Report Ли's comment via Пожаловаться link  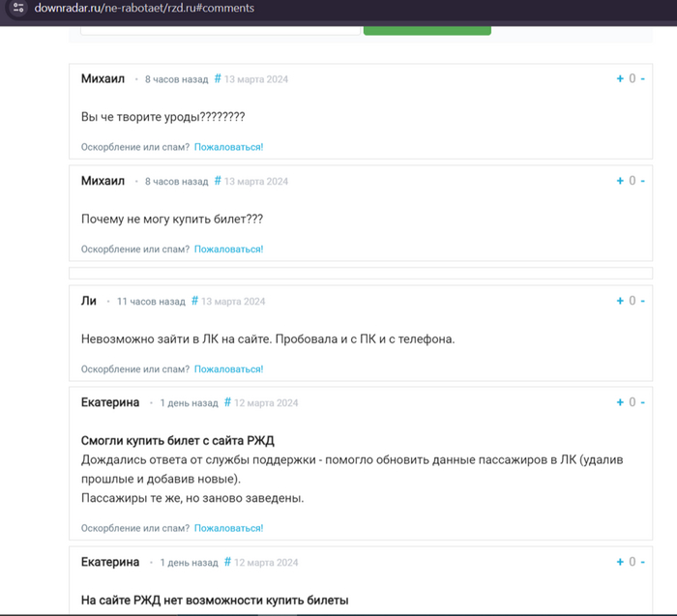pyautogui.click(x=228, y=368)
